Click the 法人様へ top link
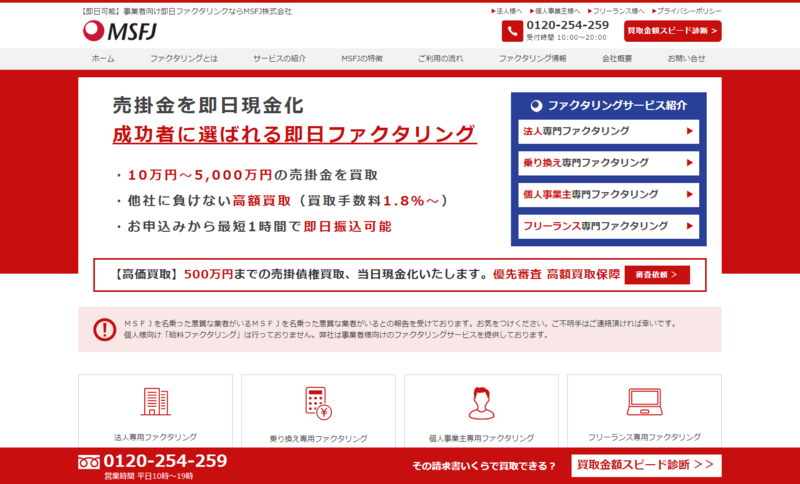 507,11
